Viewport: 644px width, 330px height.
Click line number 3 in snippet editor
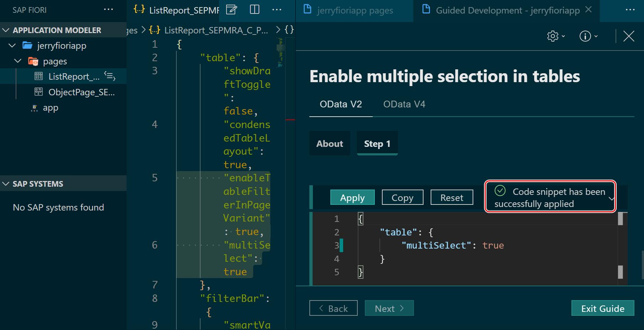tap(336, 245)
